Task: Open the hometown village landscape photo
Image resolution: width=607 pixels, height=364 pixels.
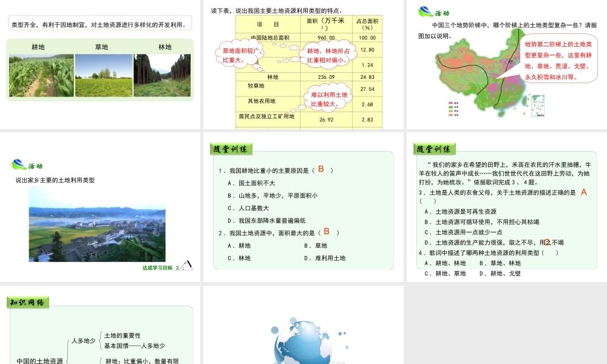Action: tap(97, 224)
